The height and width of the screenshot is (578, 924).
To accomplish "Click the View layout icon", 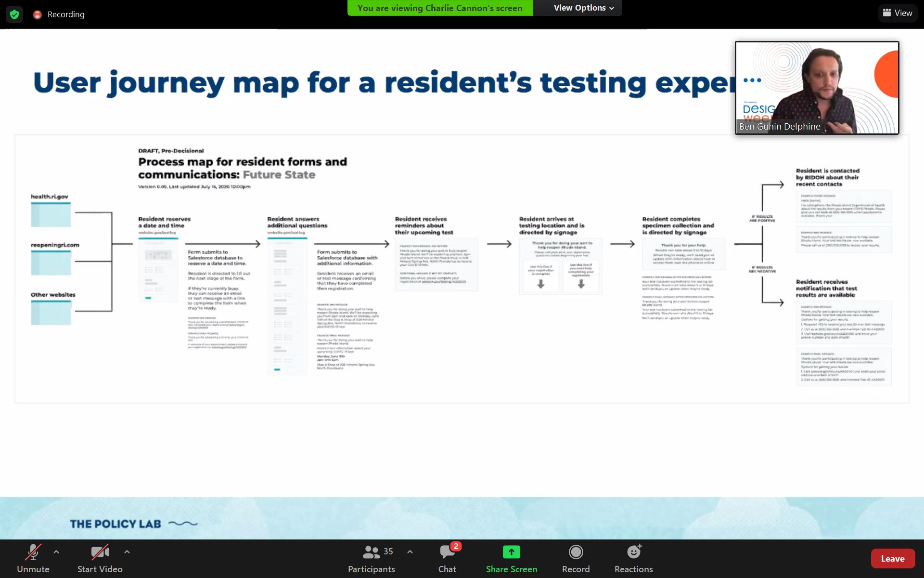I will pyautogui.click(x=887, y=13).
